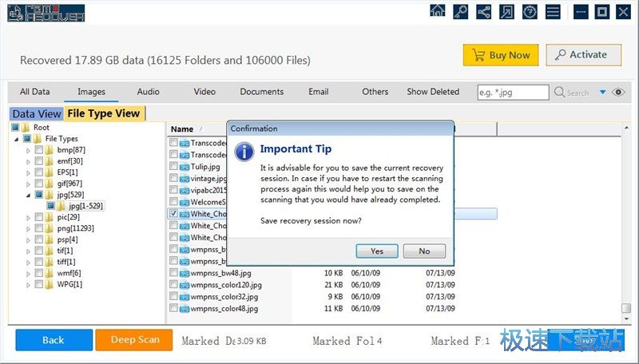
Task: Switch to the Audio tab
Action: tap(149, 92)
